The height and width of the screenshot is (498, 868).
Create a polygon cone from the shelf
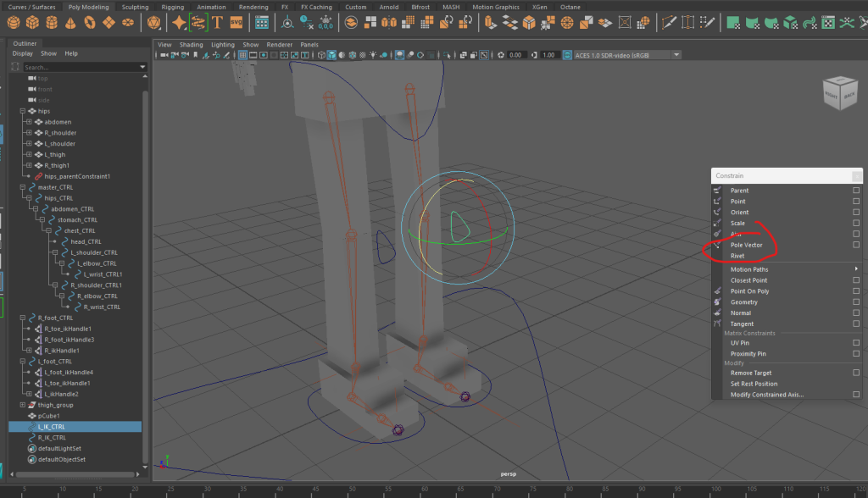coord(70,23)
